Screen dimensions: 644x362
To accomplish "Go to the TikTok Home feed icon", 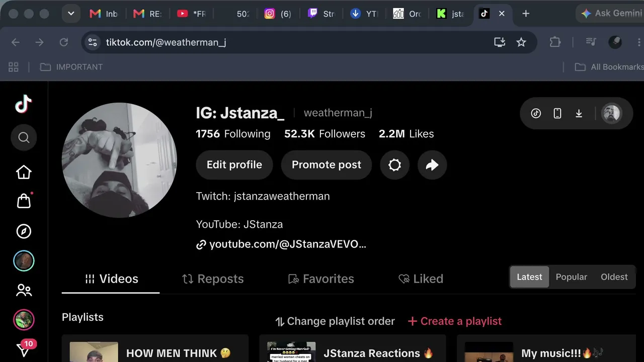I will (24, 172).
